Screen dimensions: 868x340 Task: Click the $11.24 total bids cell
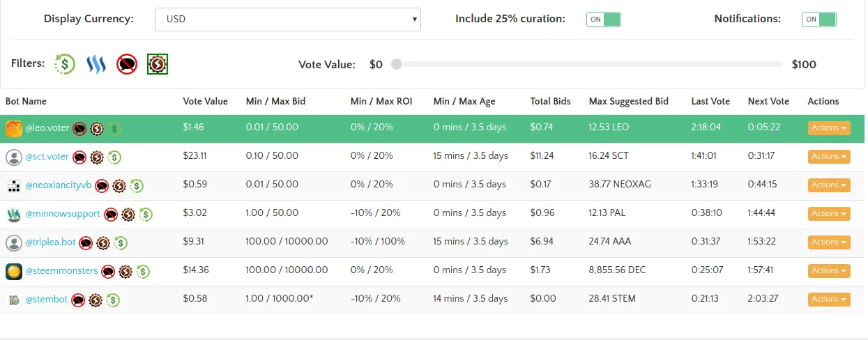pos(542,156)
